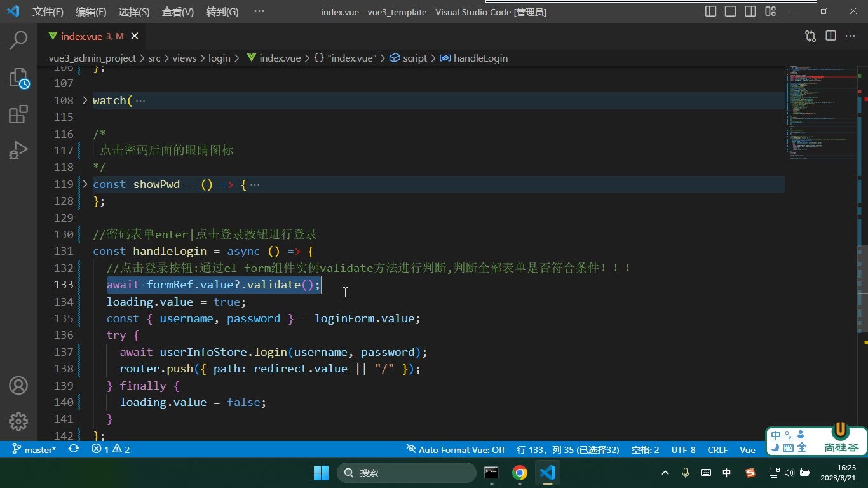
Task: Split the editor to the right
Action: (831, 36)
